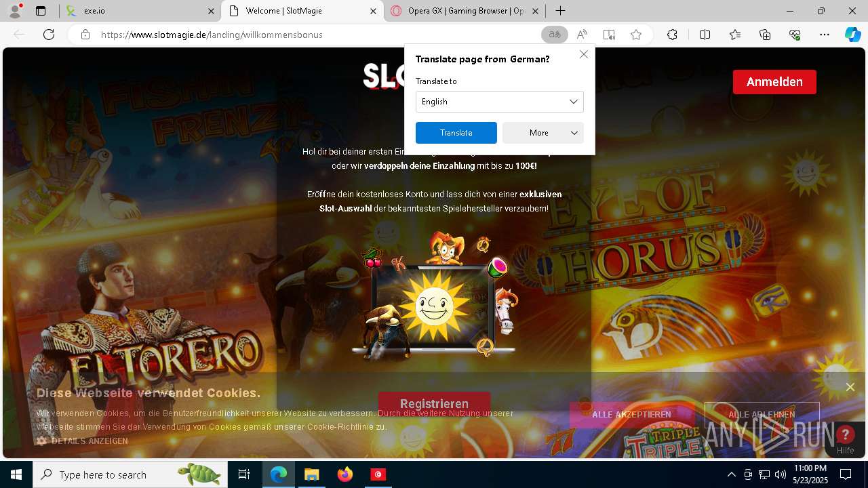The width and height of the screenshot is (868, 488).
Task: Toggle split screen view
Action: point(705,35)
